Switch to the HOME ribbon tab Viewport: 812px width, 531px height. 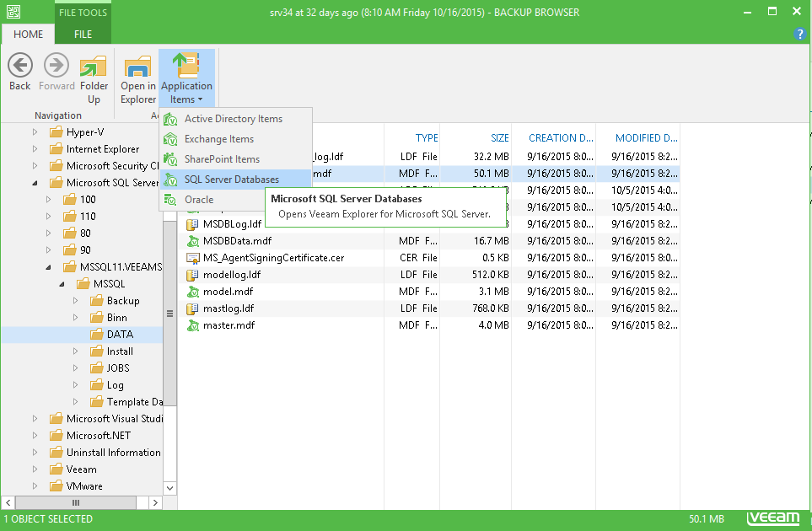click(x=28, y=35)
